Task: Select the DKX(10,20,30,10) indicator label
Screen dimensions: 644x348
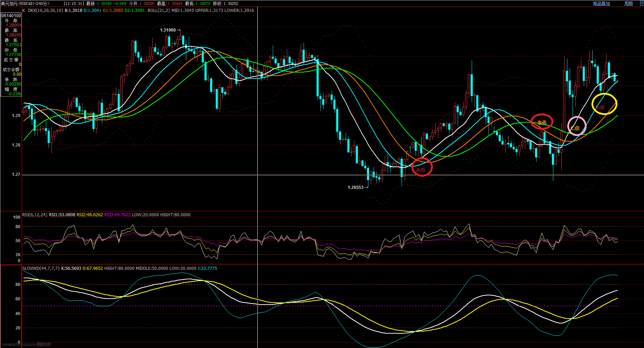Action: pos(46,11)
